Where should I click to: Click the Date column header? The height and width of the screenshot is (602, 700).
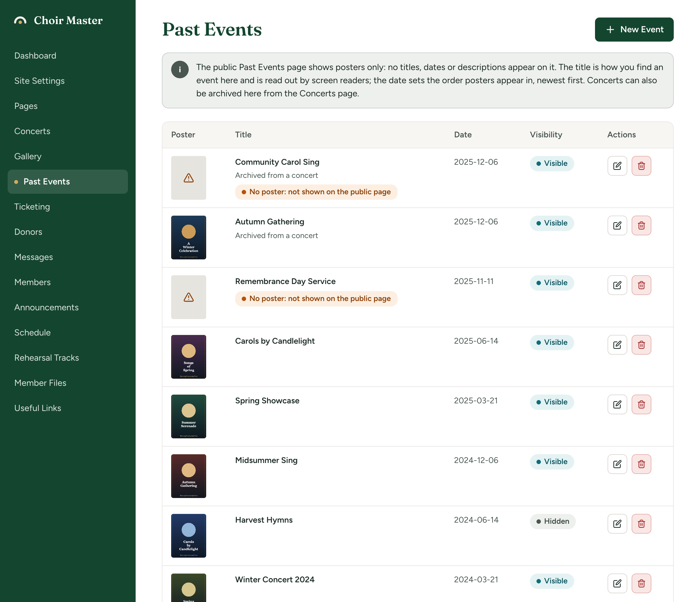tap(463, 135)
